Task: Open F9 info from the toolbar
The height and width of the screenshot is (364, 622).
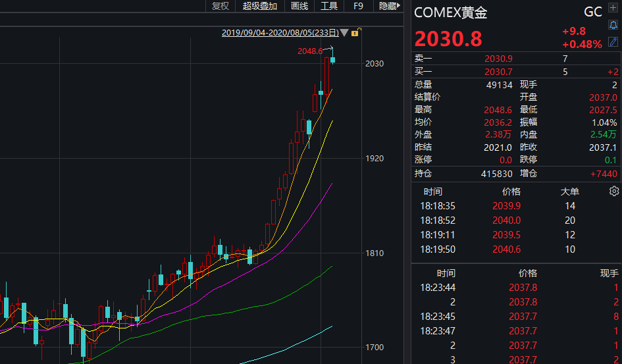Action: pos(358,6)
